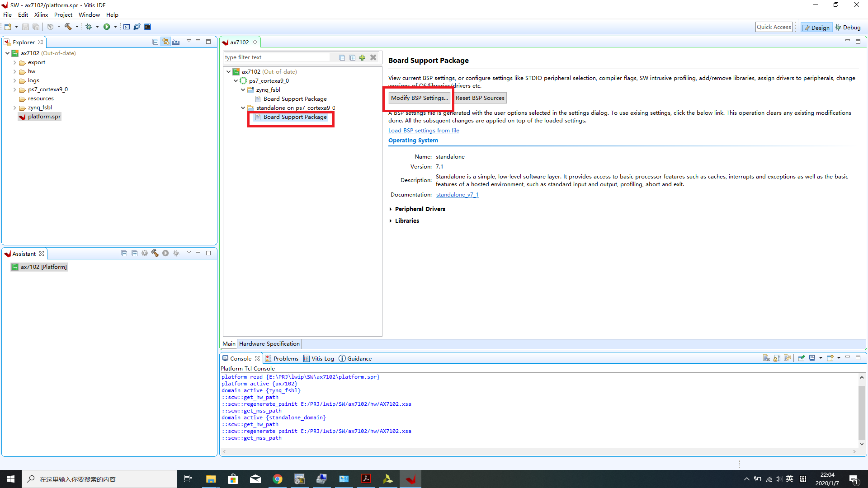Run the application using the green Run icon

tap(107, 27)
